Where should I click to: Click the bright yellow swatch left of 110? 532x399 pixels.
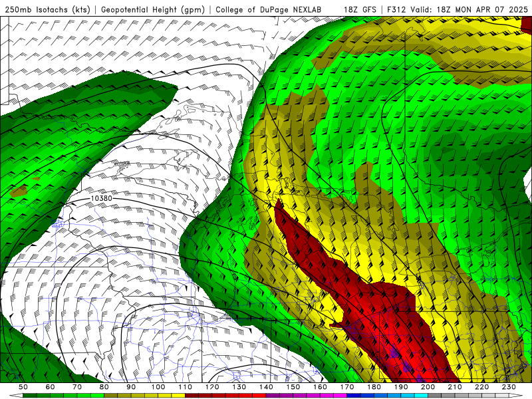[x=178, y=396]
